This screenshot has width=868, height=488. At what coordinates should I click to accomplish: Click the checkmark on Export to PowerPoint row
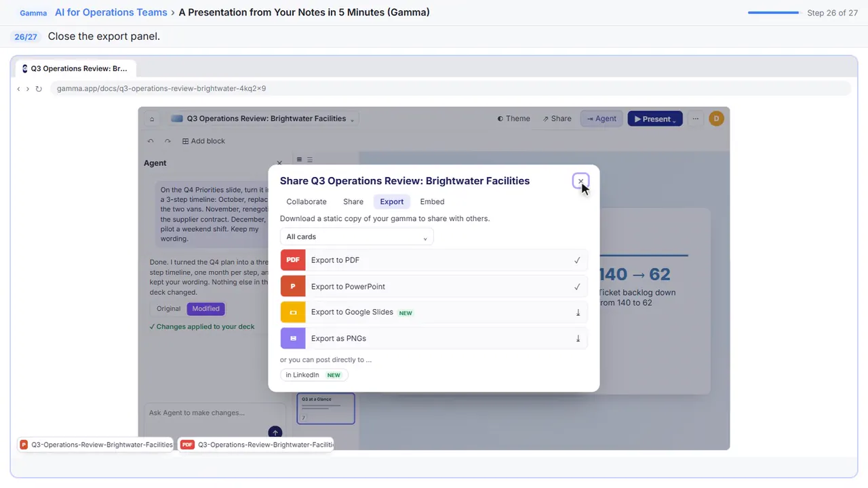pyautogui.click(x=577, y=287)
